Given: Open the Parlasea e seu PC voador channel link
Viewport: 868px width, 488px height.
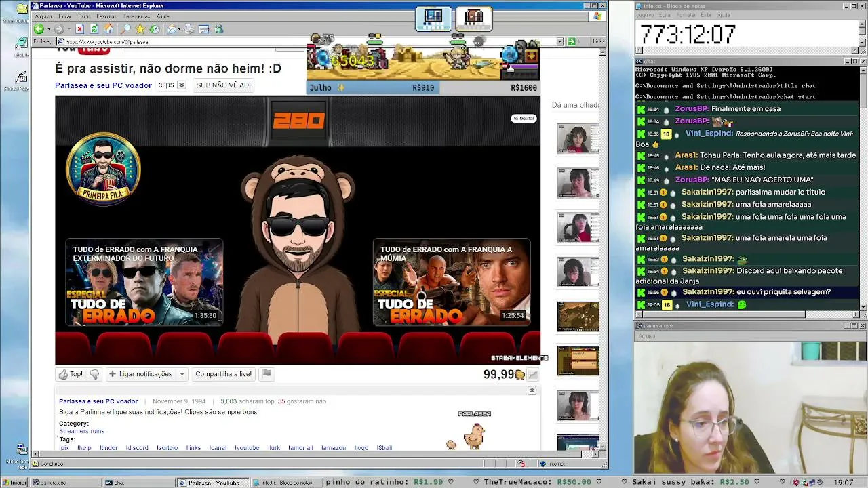Looking at the screenshot, I should coord(103,85).
